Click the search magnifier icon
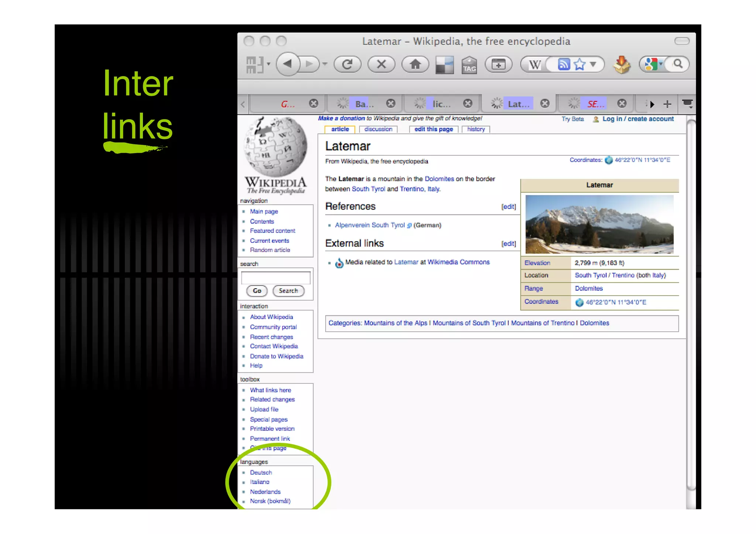The image size is (756, 534). coord(678,64)
